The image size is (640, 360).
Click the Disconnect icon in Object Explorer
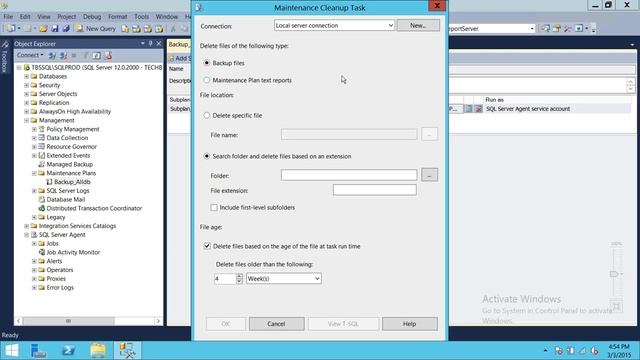63,56
